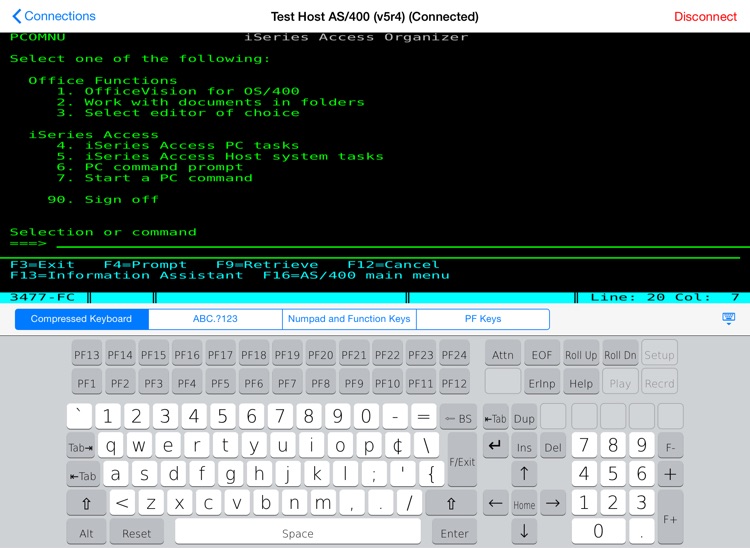Tap the return arrow key
The height and width of the screenshot is (548, 750).
(x=496, y=446)
